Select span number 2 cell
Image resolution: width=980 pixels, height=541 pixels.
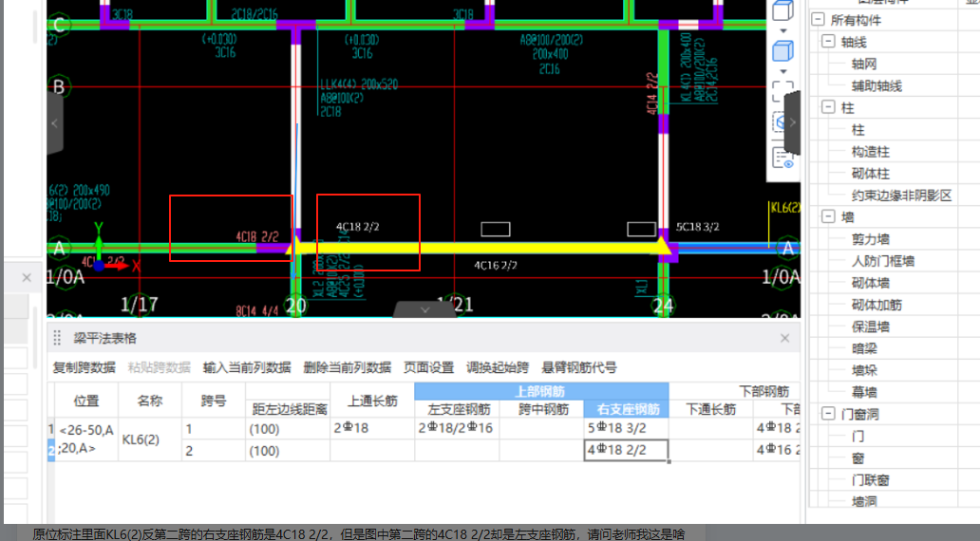pos(214,451)
